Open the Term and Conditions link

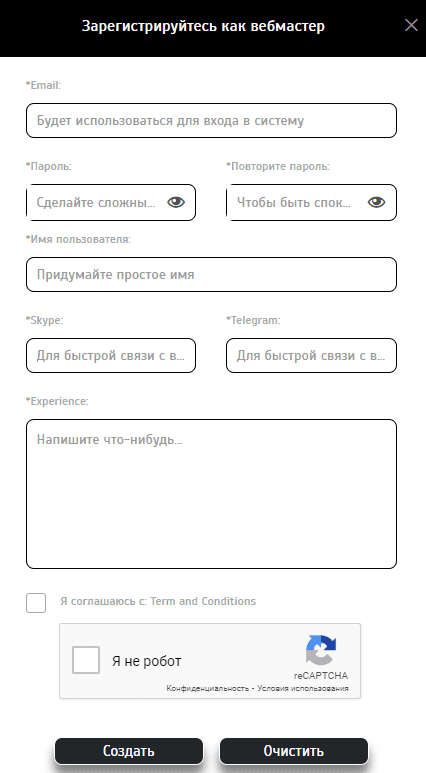click(203, 601)
